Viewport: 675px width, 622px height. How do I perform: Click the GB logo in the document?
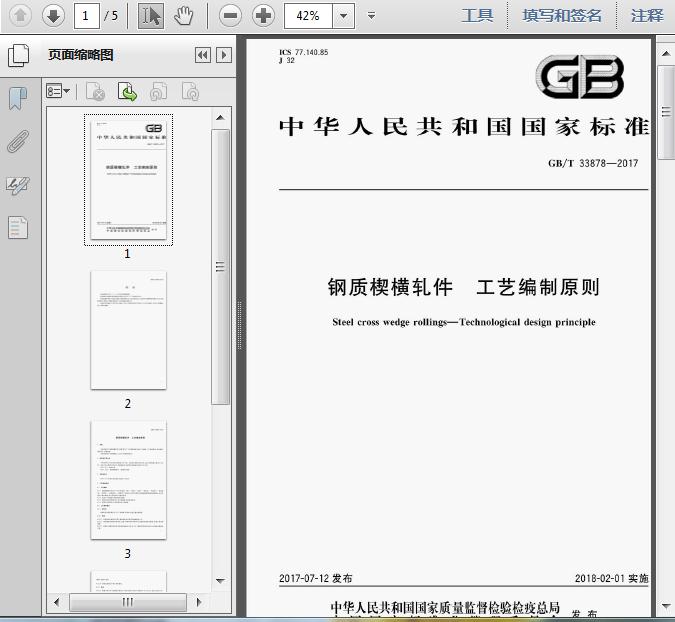pos(580,77)
